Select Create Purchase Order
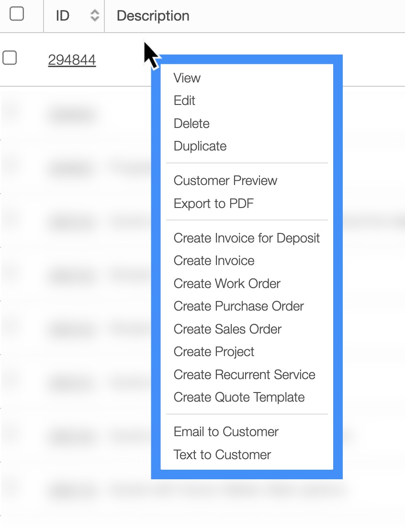This screenshot has height=532, width=405. click(x=238, y=306)
